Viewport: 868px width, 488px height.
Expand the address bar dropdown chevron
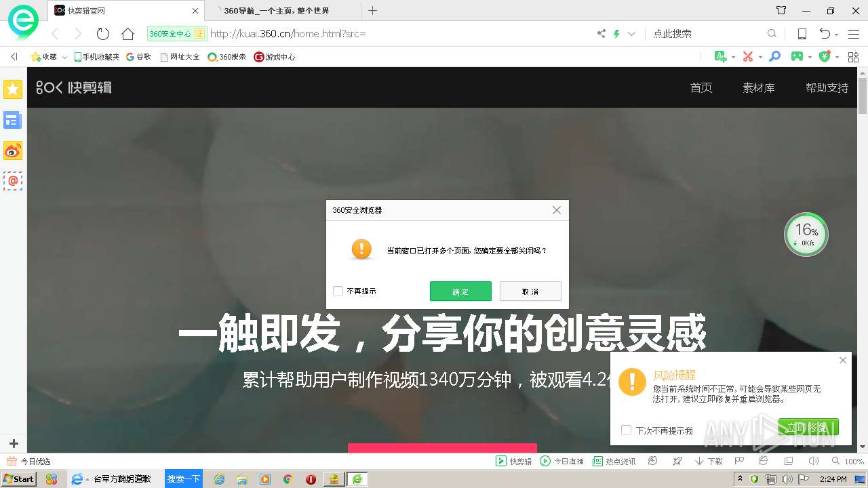(632, 33)
